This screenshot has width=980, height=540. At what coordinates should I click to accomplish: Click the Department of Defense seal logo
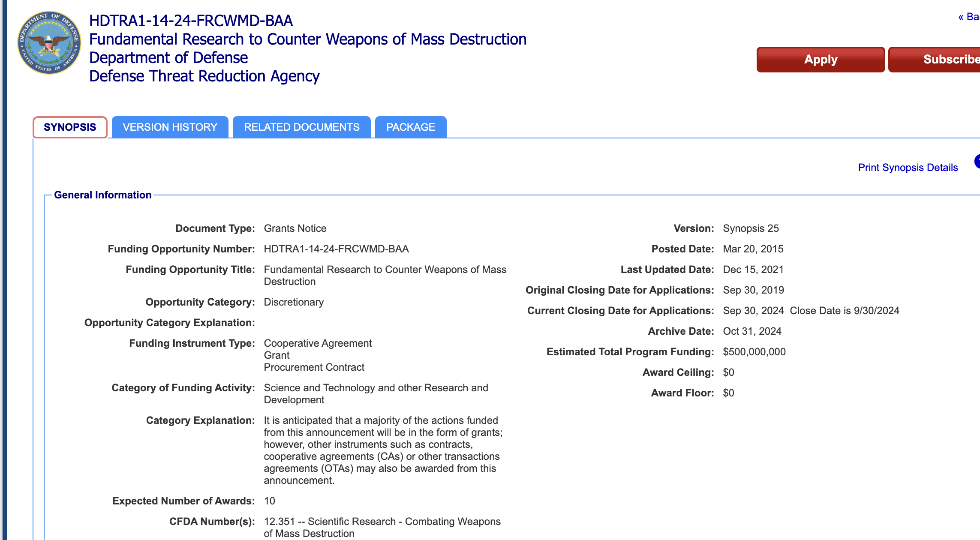[x=49, y=43]
